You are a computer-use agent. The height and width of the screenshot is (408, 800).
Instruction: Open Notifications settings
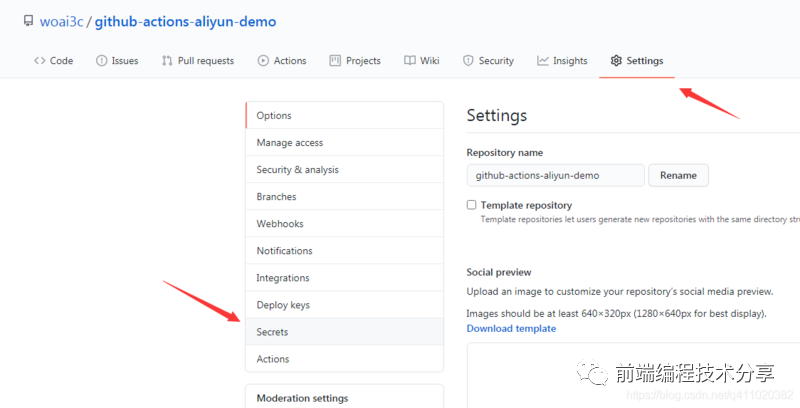coord(344,250)
